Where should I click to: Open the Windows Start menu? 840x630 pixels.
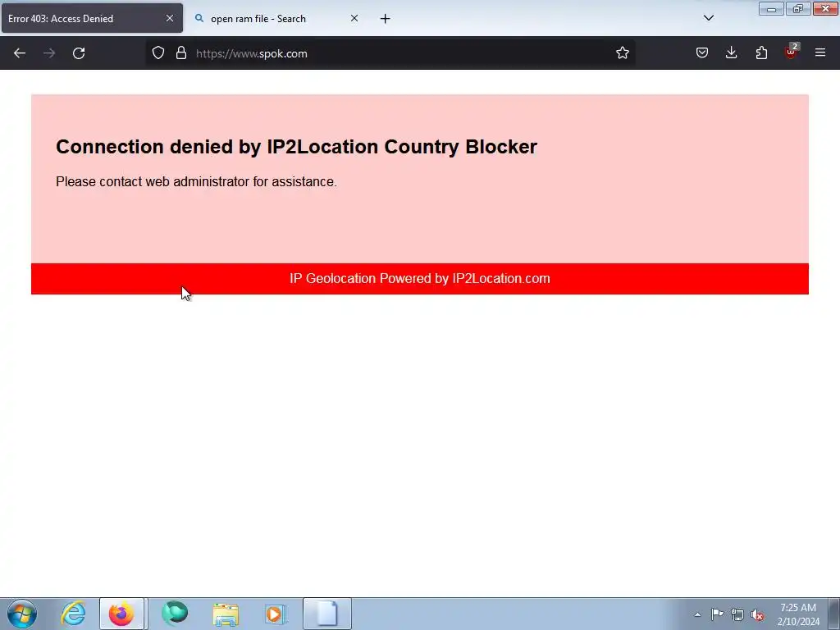click(22, 614)
